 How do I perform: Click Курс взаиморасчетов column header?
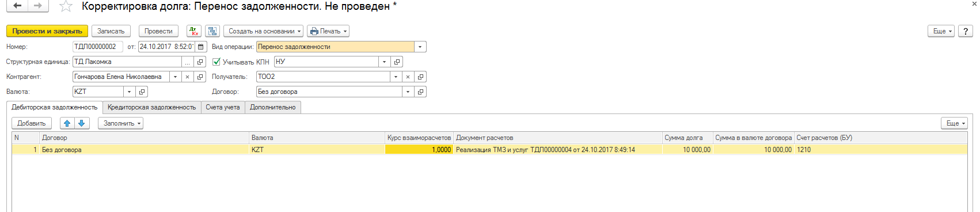point(419,138)
